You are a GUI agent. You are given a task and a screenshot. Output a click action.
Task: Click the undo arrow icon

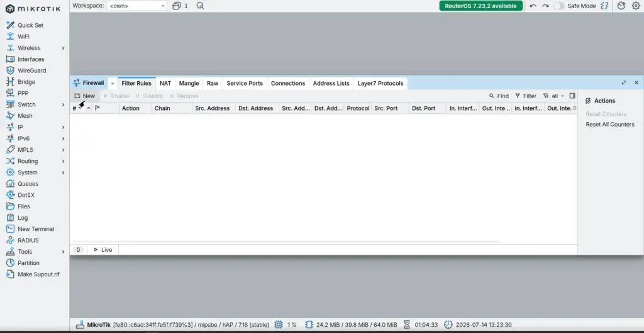[x=533, y=6]
